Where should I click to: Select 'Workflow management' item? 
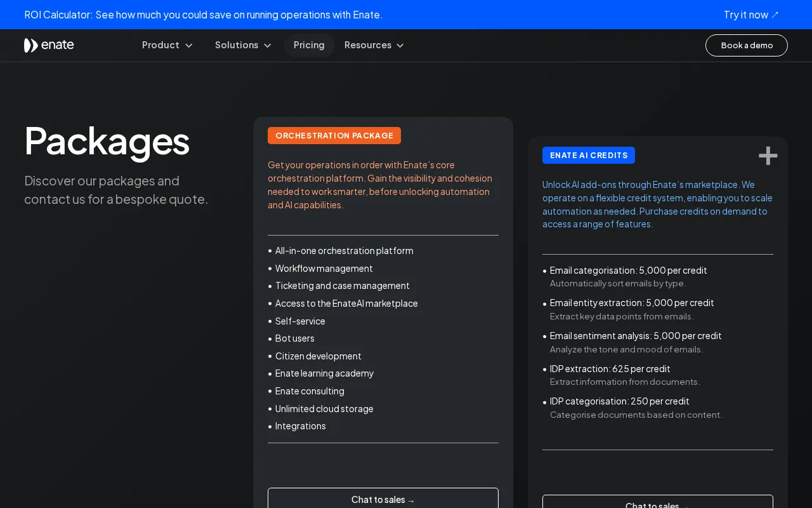point(324,269)
